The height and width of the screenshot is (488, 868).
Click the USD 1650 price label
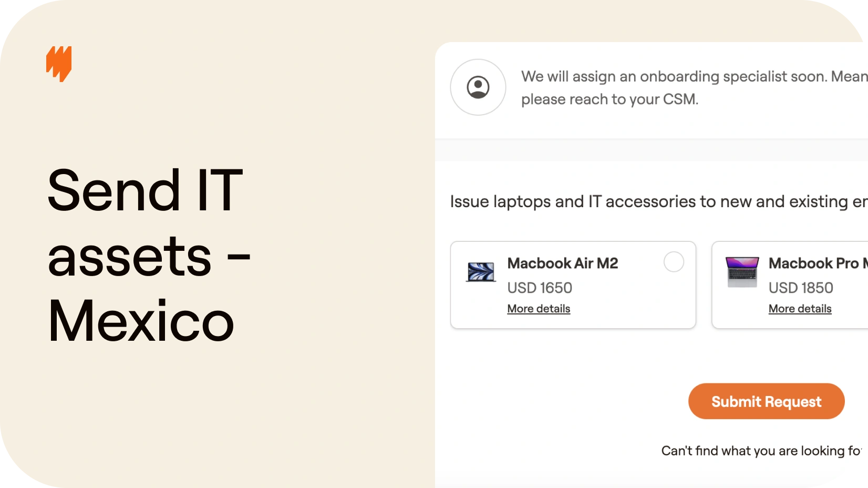(x=540, y=288)
